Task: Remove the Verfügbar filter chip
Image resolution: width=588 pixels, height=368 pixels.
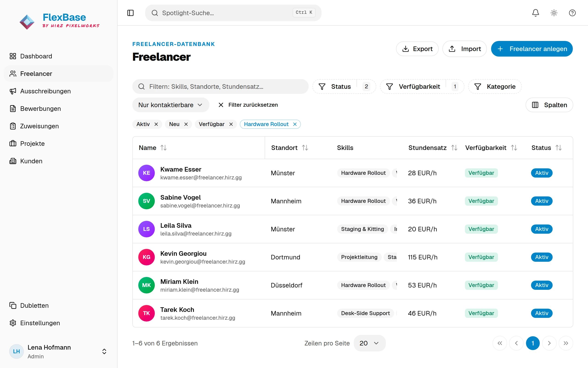Action: pos(231,124)
